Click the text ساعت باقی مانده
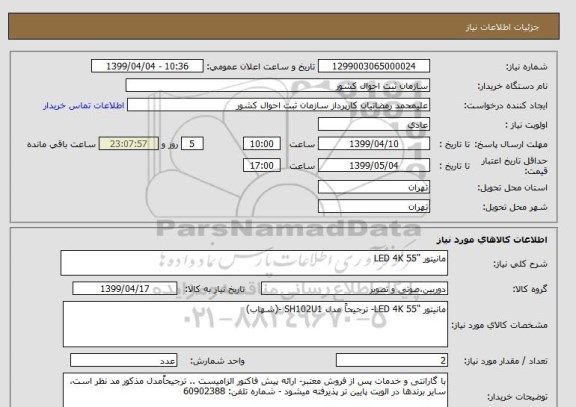This screenshot has width=576, height=407. (61, 144)
